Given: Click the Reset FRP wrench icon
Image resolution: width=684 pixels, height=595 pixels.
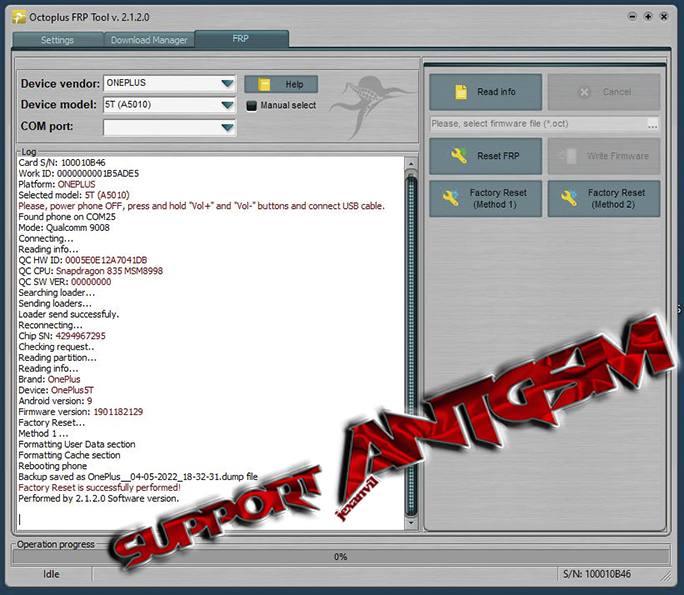Looking at the screenshot, I should click(459, 156).
